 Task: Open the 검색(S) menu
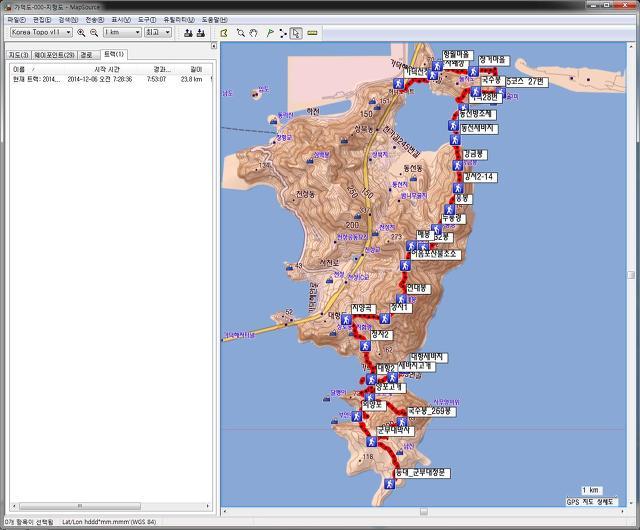coord(68,20)
